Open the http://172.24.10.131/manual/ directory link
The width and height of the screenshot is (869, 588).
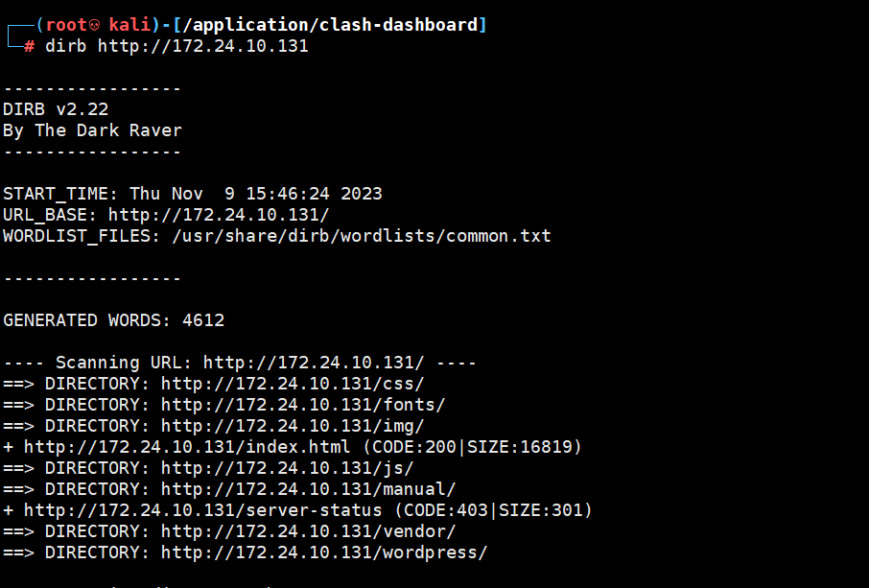309,489
